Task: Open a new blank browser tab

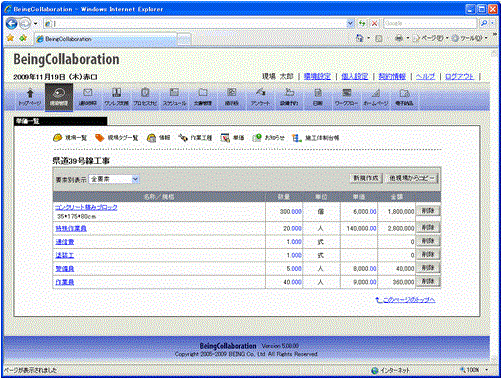Action: pyautogui.click(x=184, y=39)
